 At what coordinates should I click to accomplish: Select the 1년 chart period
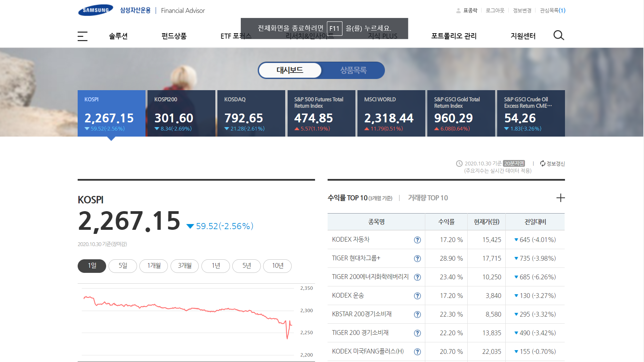pyautogui.click(x=216, y=266)
